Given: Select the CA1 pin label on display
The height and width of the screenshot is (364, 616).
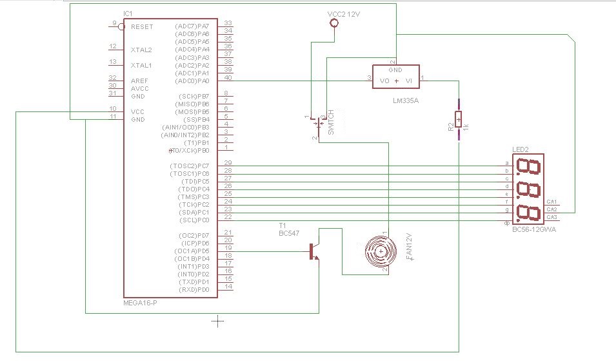Looking at the screenshot, I should tap(551, 202).
